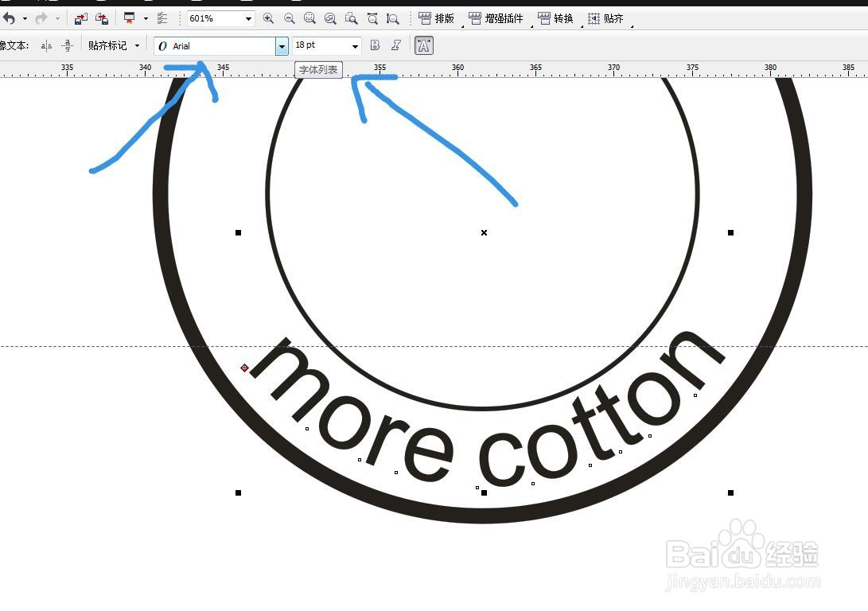The image size is (868, 611).
Task: Click the Zoom Out magnifier icon
Action: [x=289, y=19]
